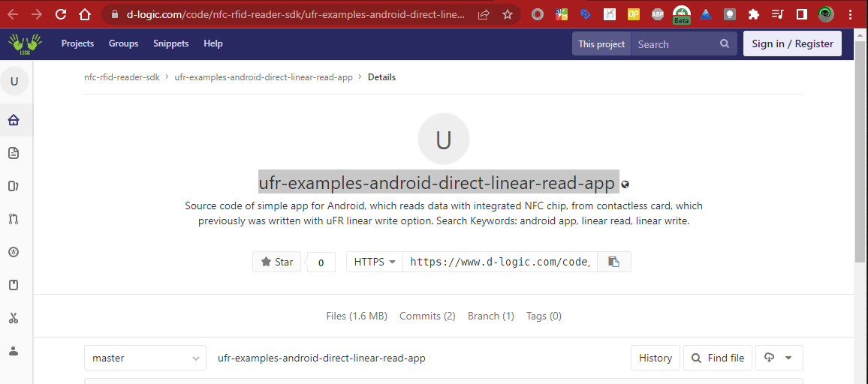868x384 pixels.
Task: Click the D-Logic hands logo
Action: (x=26, y=43)
